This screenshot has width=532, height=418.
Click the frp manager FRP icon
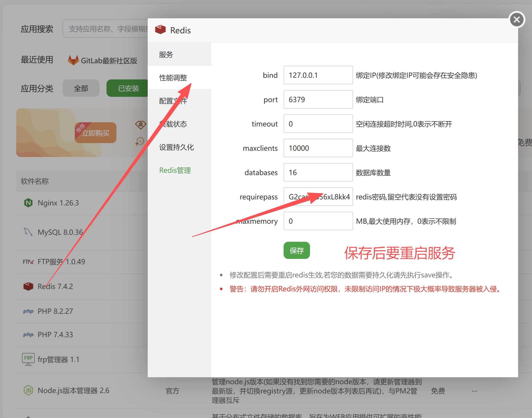28,359
